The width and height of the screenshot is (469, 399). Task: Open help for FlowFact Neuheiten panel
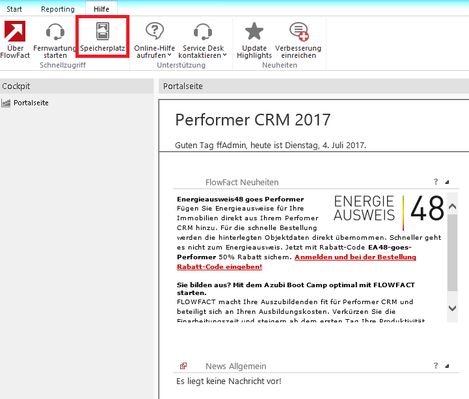(x=436, y=182)
